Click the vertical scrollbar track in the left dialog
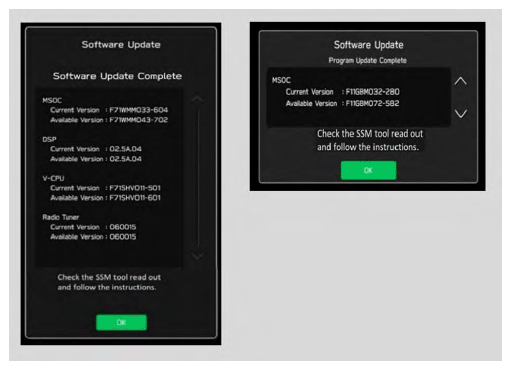Screen dimensions: 511x370 (198, 177)
